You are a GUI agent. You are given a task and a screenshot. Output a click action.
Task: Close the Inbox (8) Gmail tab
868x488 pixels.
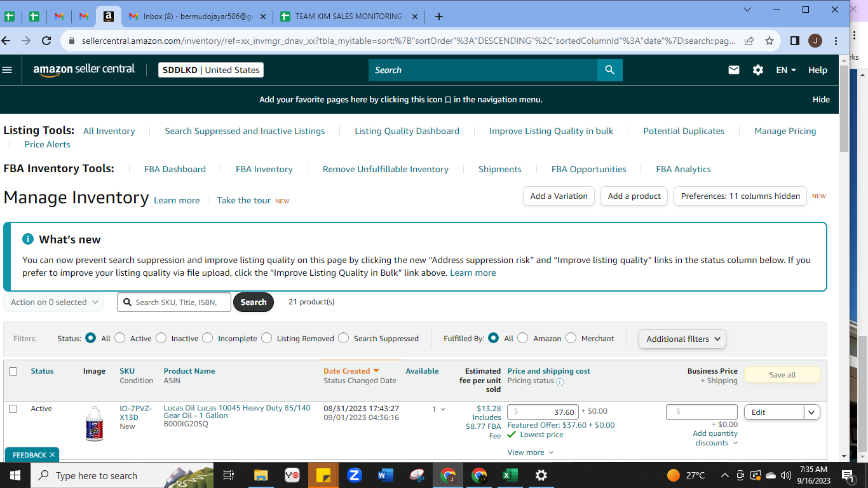point(262,17)
